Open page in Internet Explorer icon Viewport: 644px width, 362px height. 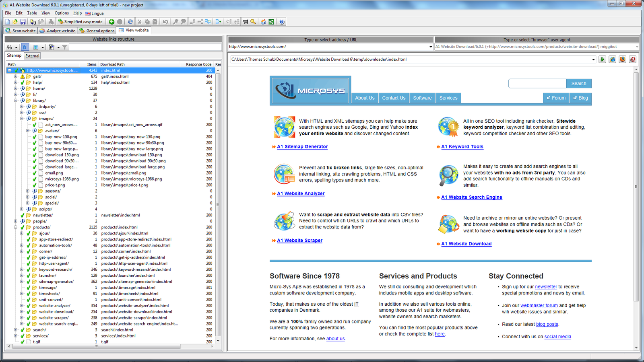pos(613,59)
